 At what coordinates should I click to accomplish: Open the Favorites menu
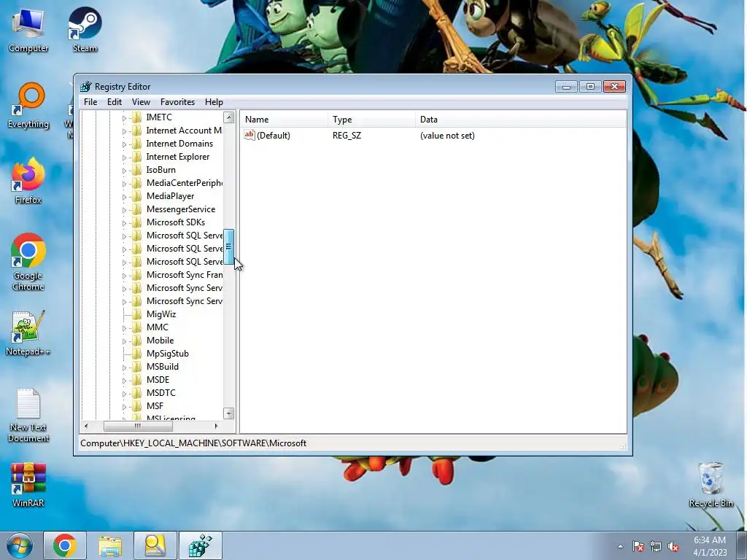[177, 102]
